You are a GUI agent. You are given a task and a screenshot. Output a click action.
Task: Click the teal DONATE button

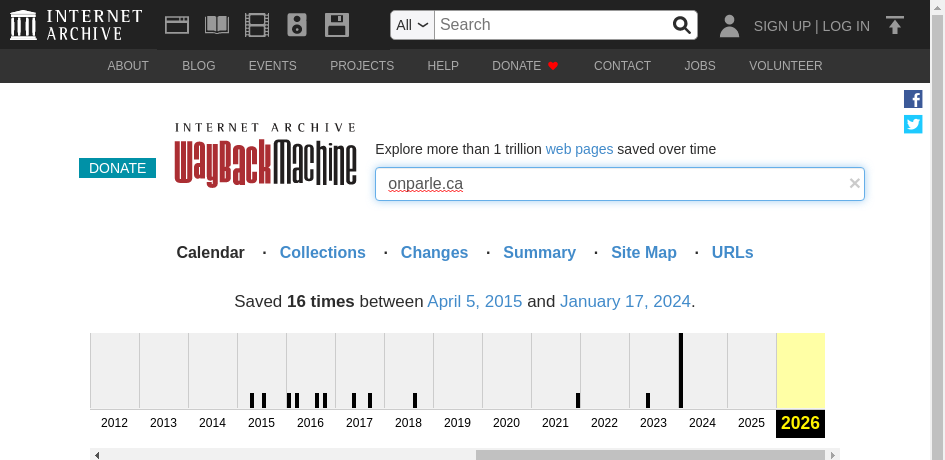pos(118,168)
